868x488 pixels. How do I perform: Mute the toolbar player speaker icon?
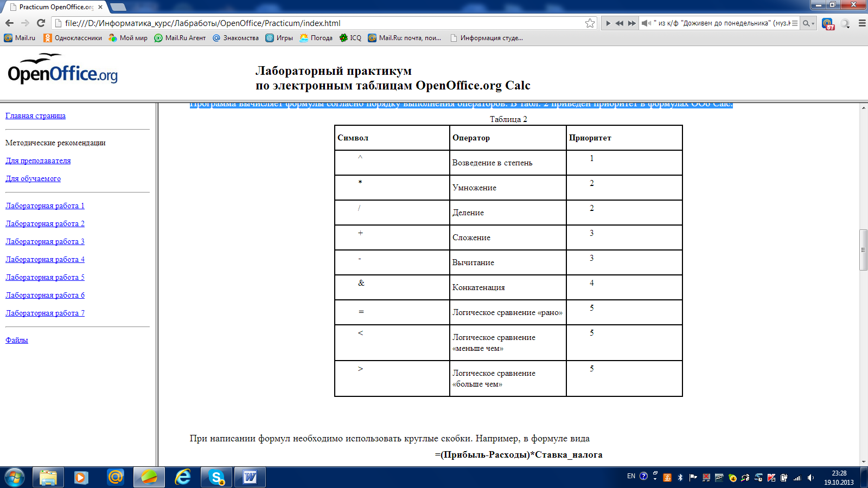(x=646, y=23)
